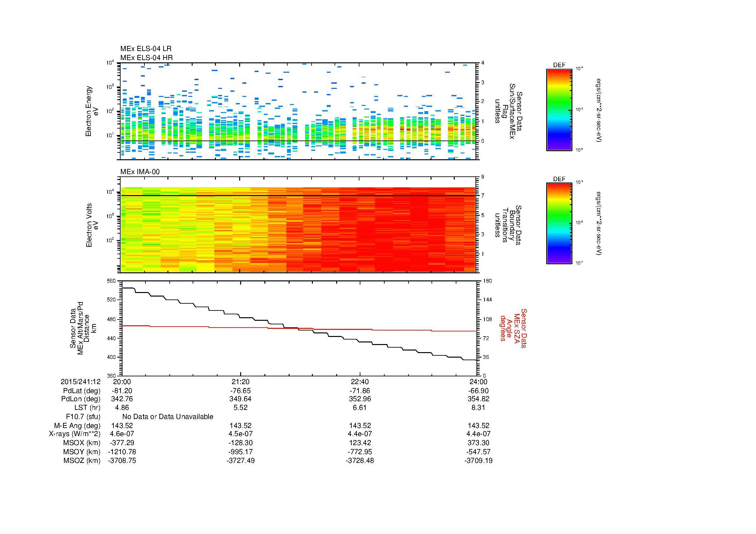Select the F10.7 (sfu) row label
Image resolution: width=756 pixels, height=534 pixels.
click(x=83, y=417)
